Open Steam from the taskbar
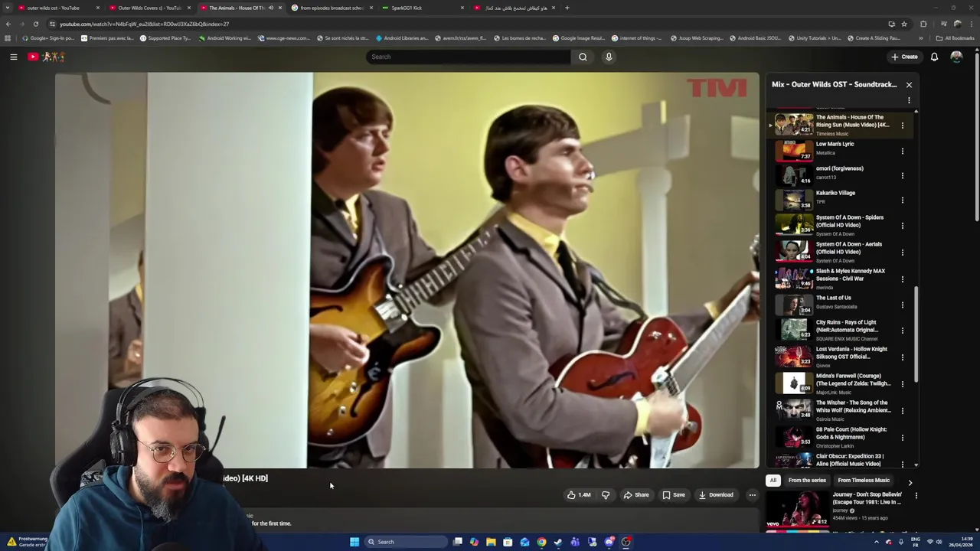The height and width of the screenshot is (551, 980). click(558, 542)
